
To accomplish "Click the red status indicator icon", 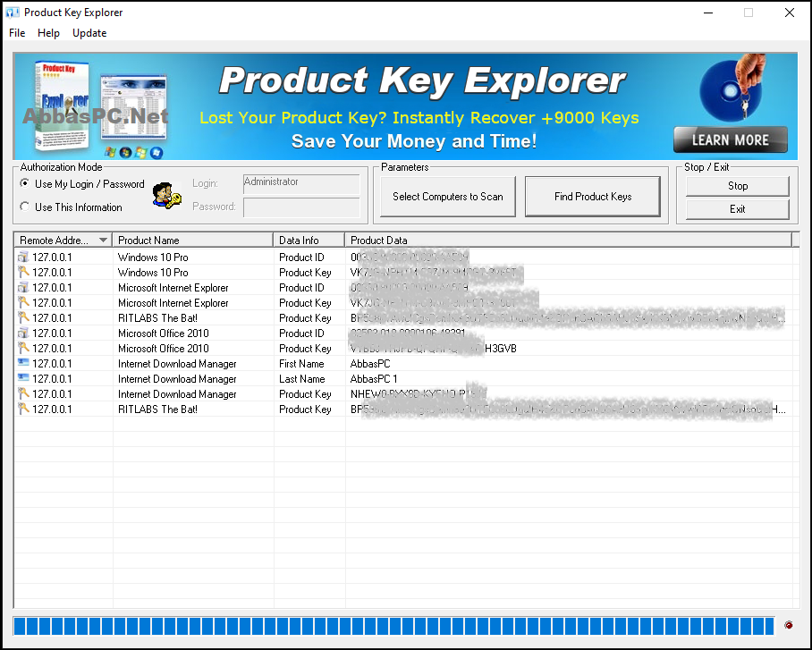I will point(789,625).
